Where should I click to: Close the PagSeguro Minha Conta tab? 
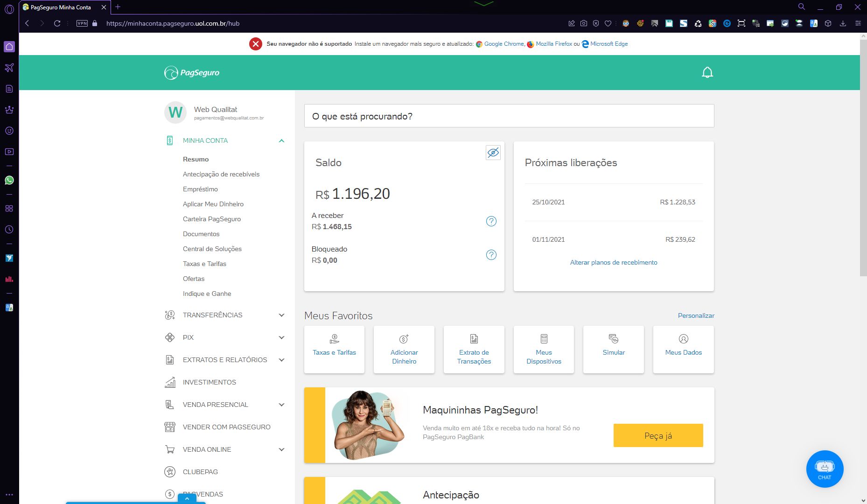pos(104,7)
